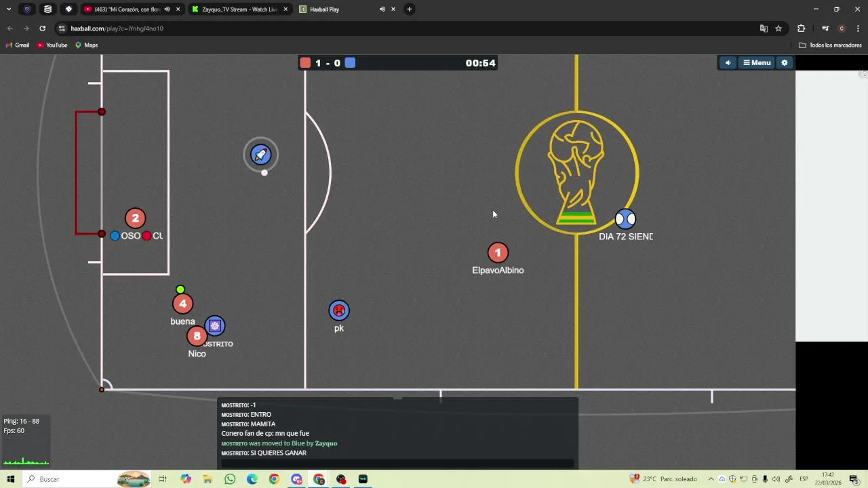Click the red team score box
Image resolution: width=868 pixels, height=488 pixels.
305,62
